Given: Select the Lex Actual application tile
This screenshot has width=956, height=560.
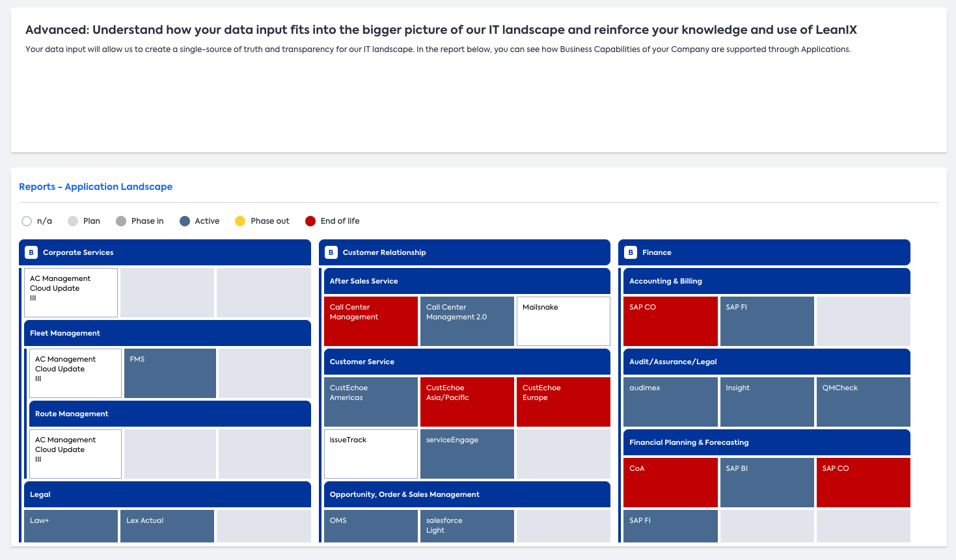Looking at the screenshot, I should 167,526.
